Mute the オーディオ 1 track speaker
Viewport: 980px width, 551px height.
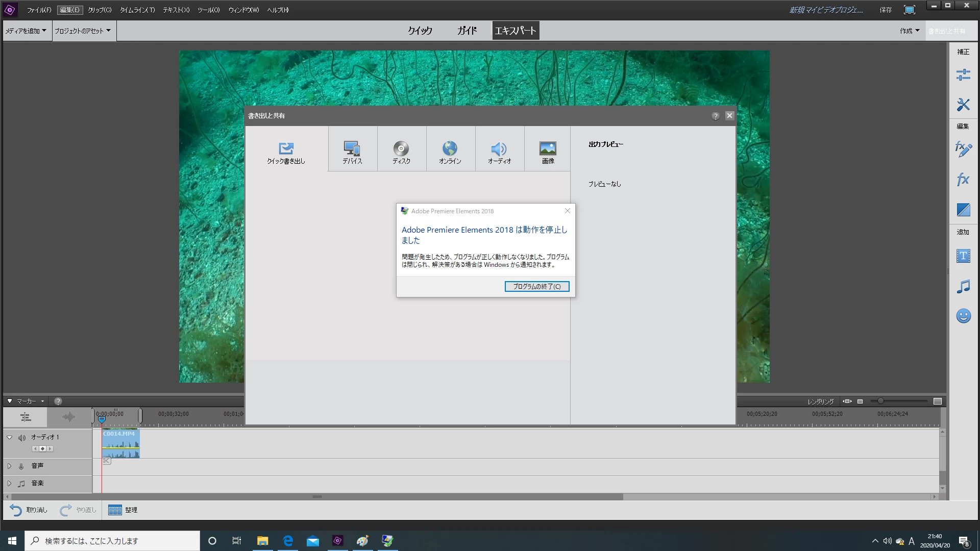(22, 438)
